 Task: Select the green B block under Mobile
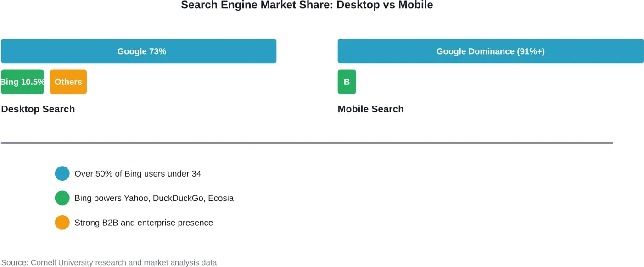point(347,82)
